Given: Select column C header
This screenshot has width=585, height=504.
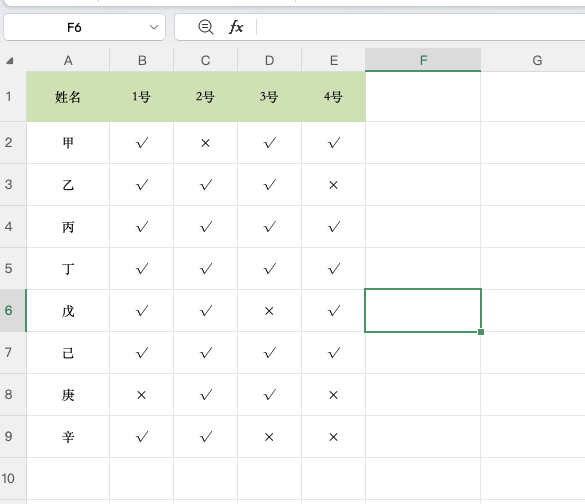Looking at the screenshot, I should pos(206,60).
